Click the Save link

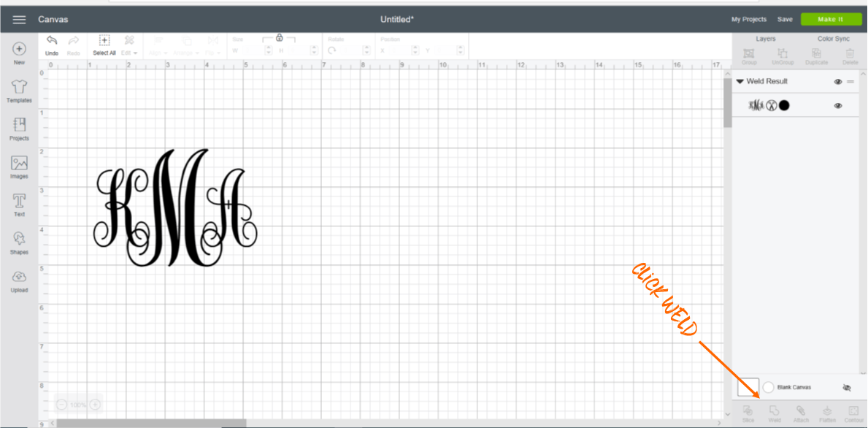click(785, 19)
